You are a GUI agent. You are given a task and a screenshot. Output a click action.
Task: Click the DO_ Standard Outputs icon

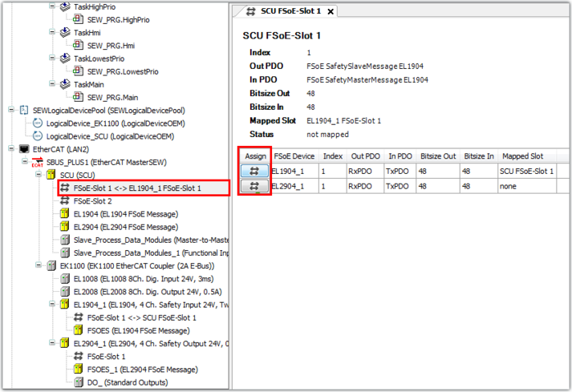78,382
